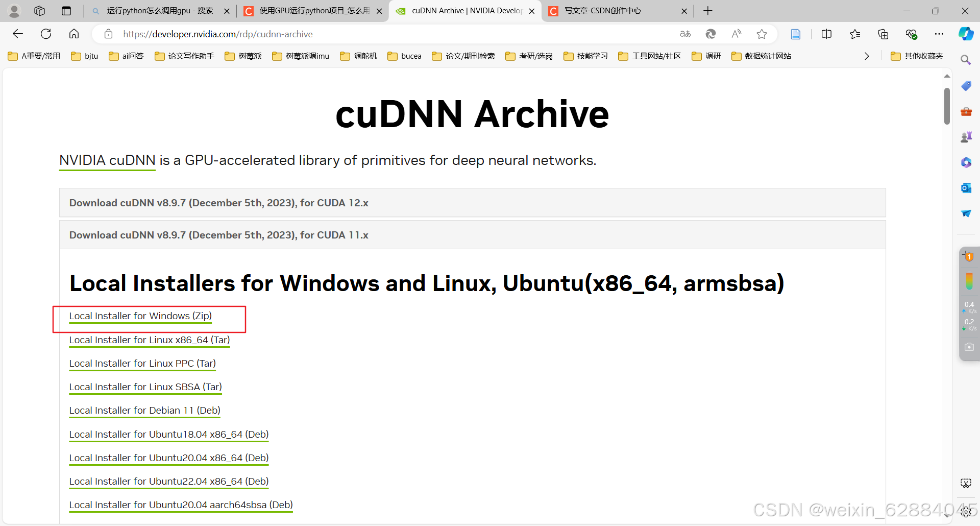Image resolution: width=980 pixels, height=526 pixels.
Task: Click the NVIDIA cuDNN link
Action: tap(107, 160)
